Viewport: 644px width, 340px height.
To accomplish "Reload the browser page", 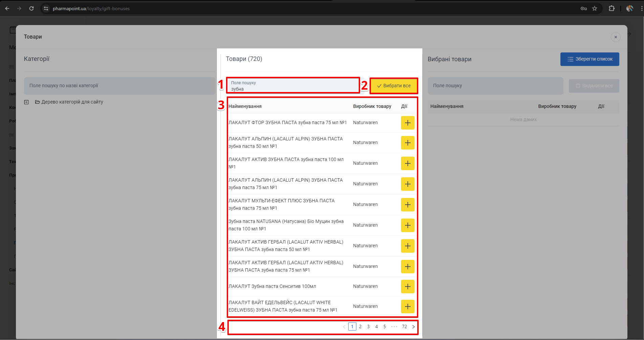I will pyautogui.click(x=31, y=8).
